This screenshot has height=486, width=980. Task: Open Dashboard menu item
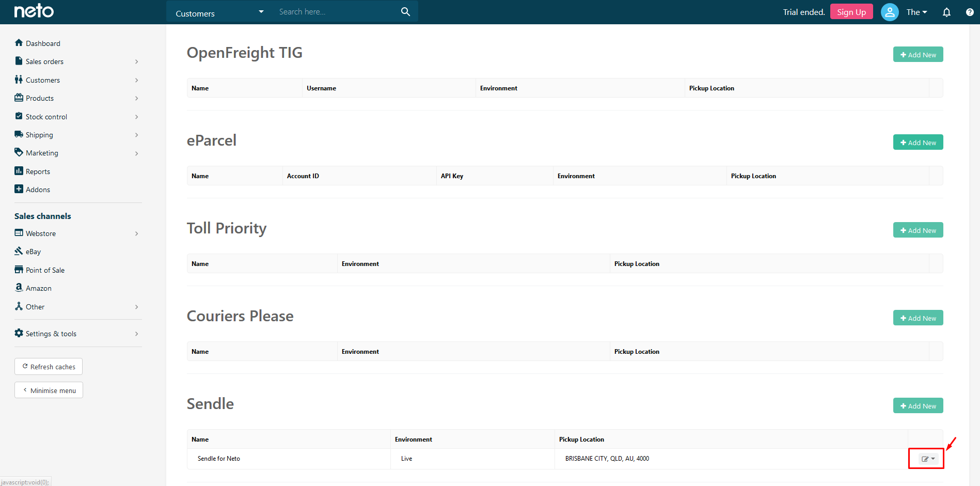click(43, 43)
